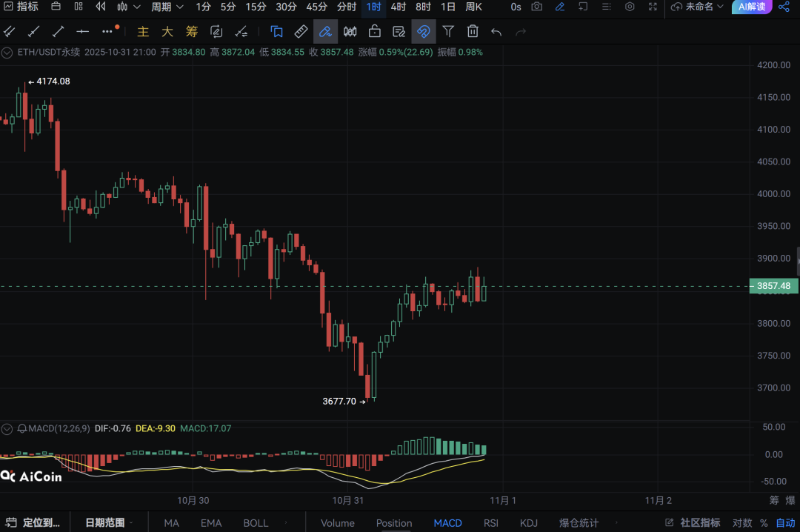
Task: Collapse the MACD indicator panel
Action: [x=7, y=428]
